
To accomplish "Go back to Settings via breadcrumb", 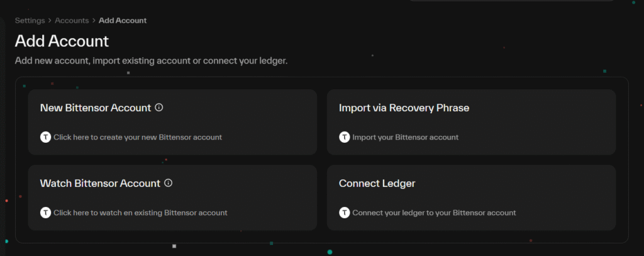I will 30,21.
